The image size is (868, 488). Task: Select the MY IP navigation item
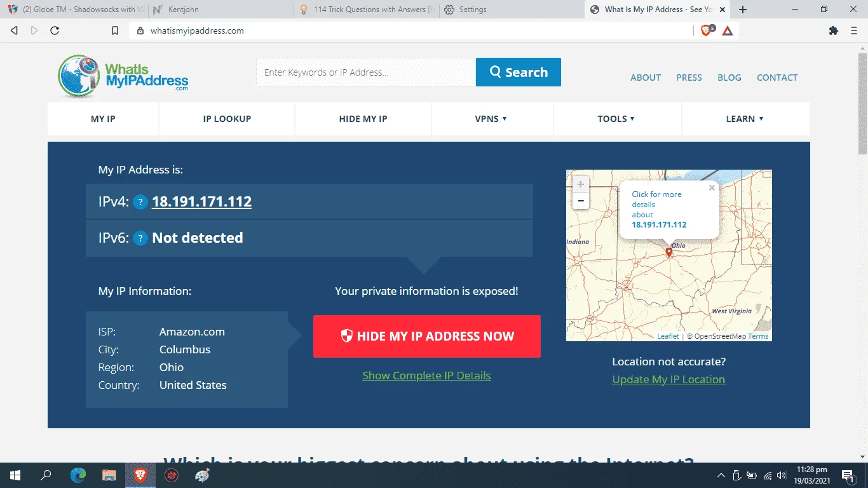click(x=103, y=119)
